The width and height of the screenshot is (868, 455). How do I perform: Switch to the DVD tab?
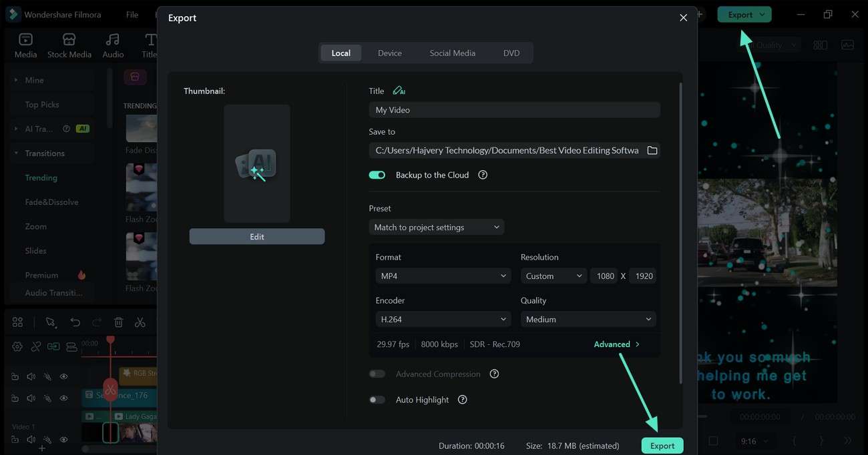511,53
